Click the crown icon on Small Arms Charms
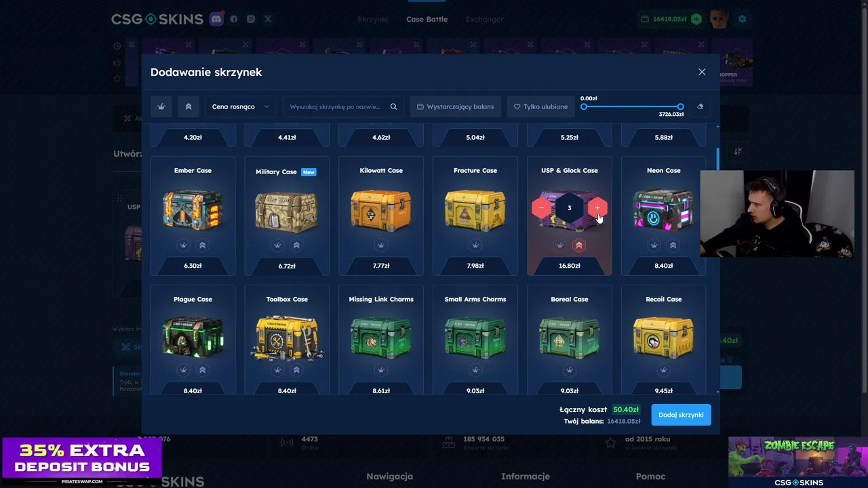868x488 pixels. coord(475,370)
